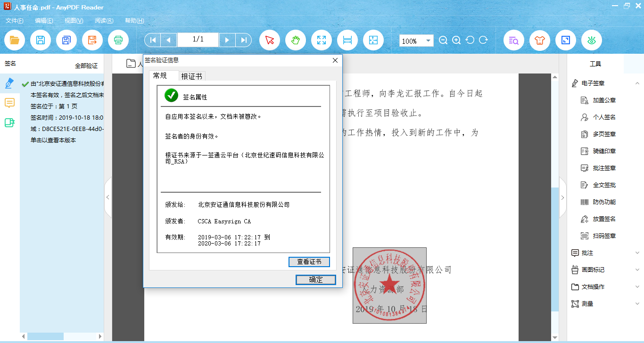Open the zoom percentage dropdown

428,41
